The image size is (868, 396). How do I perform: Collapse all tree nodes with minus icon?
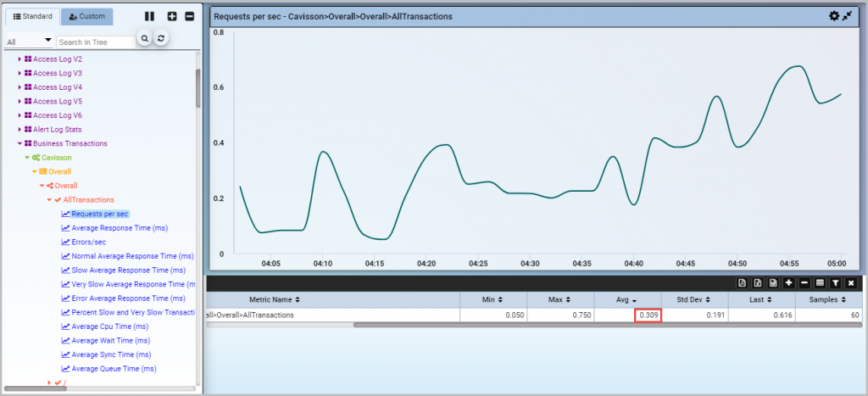[x=189, y=17]
